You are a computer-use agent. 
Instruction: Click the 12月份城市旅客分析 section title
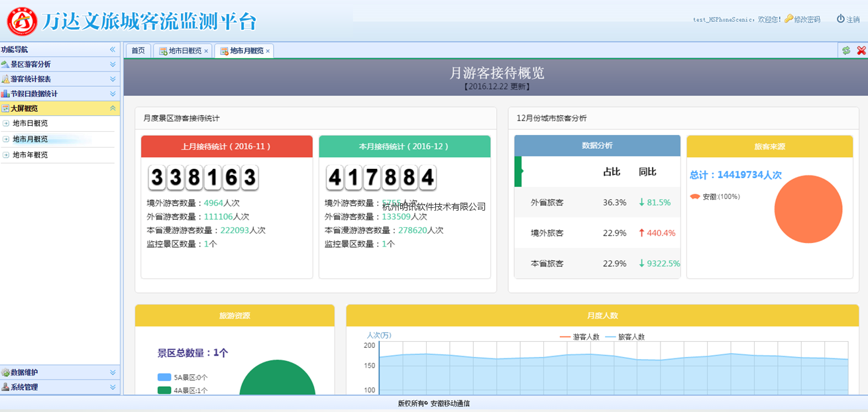point(552,119)
